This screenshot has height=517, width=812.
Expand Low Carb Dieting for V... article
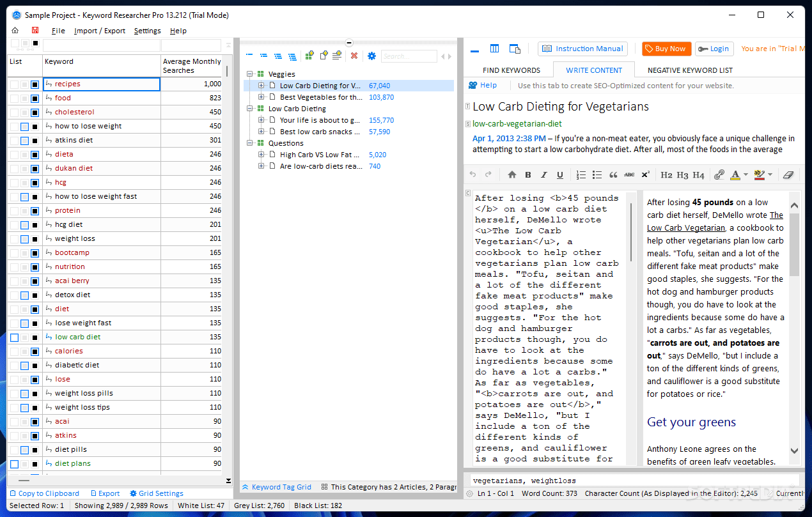261,86
